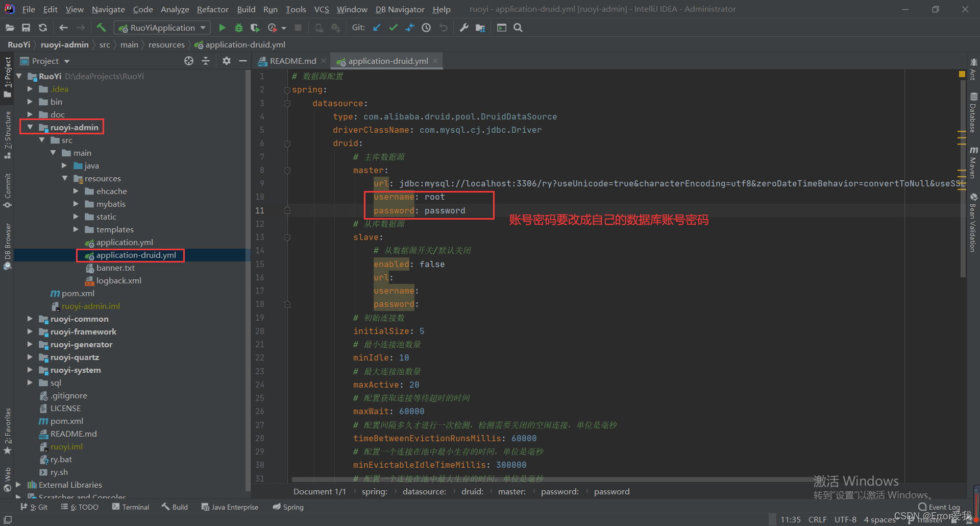Open the Structure tool window
980x526 pixels.
tap(7, 134)
